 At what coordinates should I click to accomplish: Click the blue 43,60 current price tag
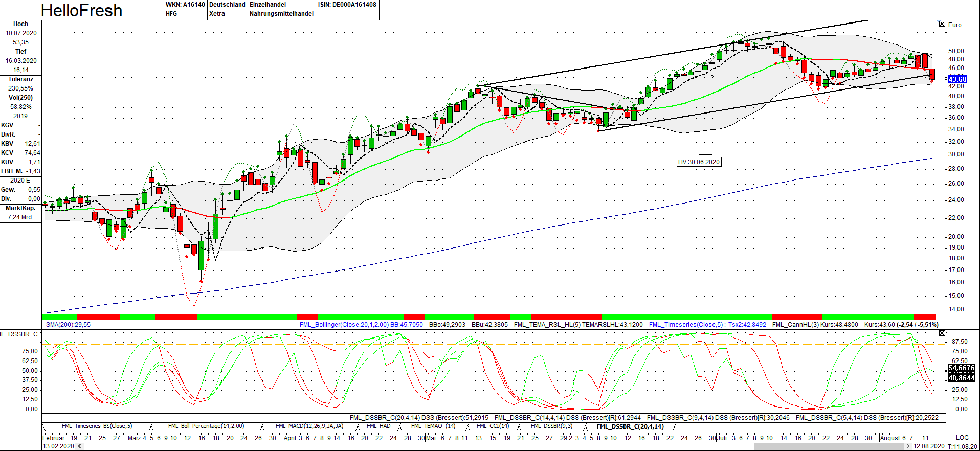tap(957, 79)
